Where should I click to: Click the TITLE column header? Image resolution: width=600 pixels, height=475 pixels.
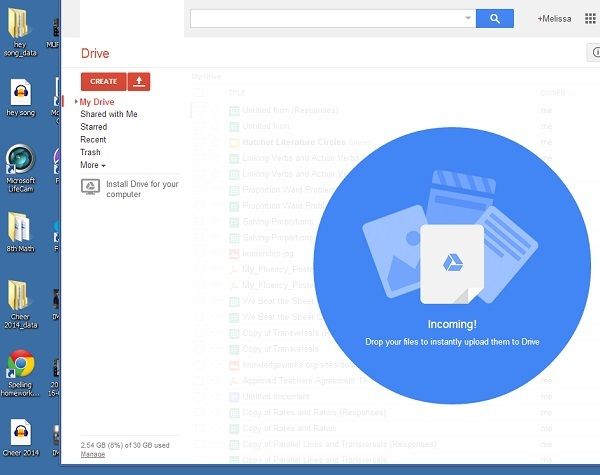tap(236, 93)
